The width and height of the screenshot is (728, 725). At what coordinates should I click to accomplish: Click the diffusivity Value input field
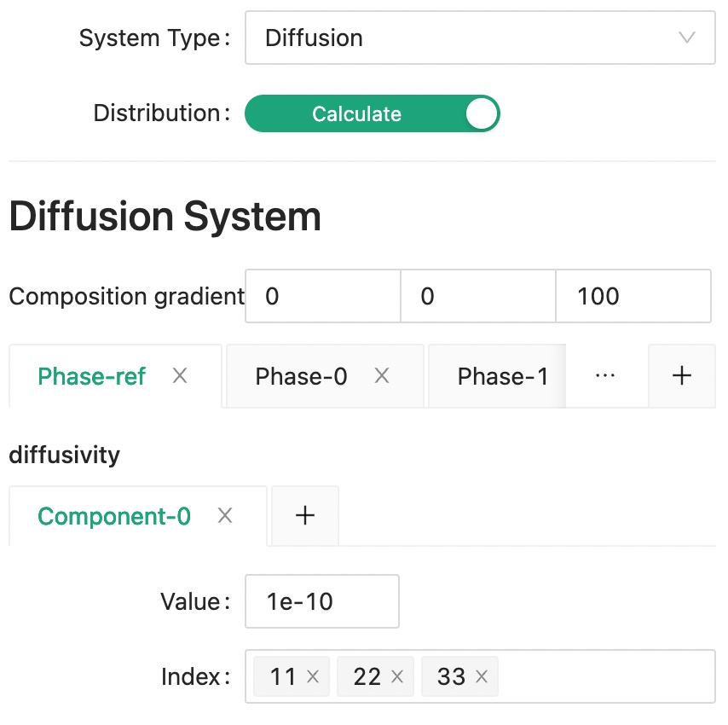321,602
